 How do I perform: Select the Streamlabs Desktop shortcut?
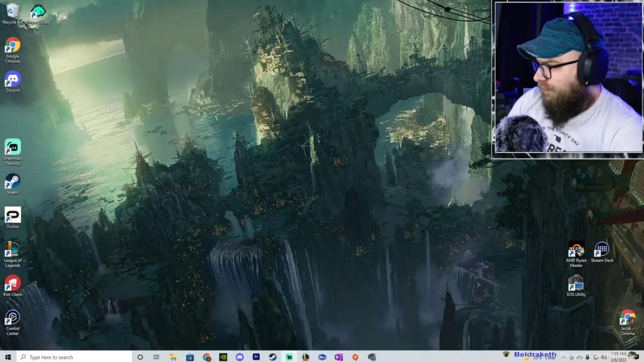(13, 152)
